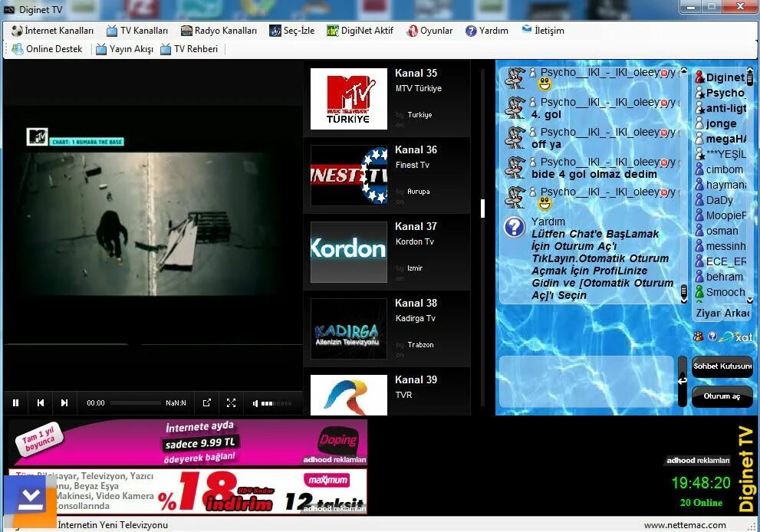Image resolution: width=760 pixels, height=532 pixels.
Task: Skip to previous track in player
Action: 41,402
